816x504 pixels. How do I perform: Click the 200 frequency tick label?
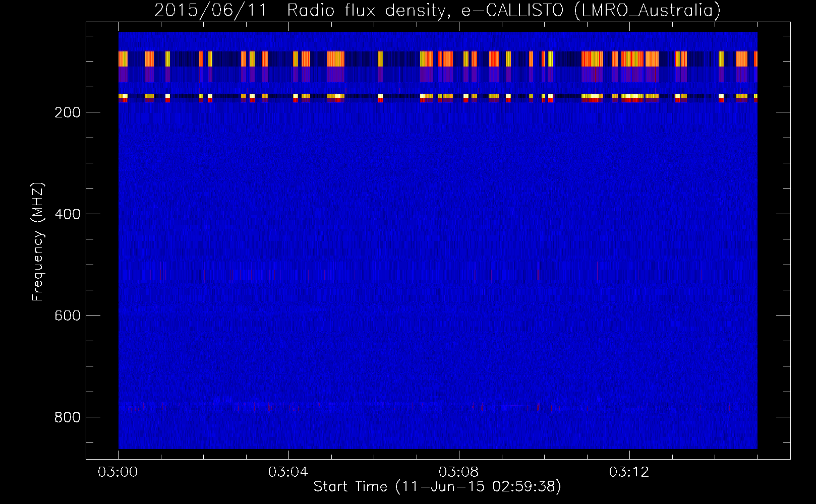tap(68, 112)
